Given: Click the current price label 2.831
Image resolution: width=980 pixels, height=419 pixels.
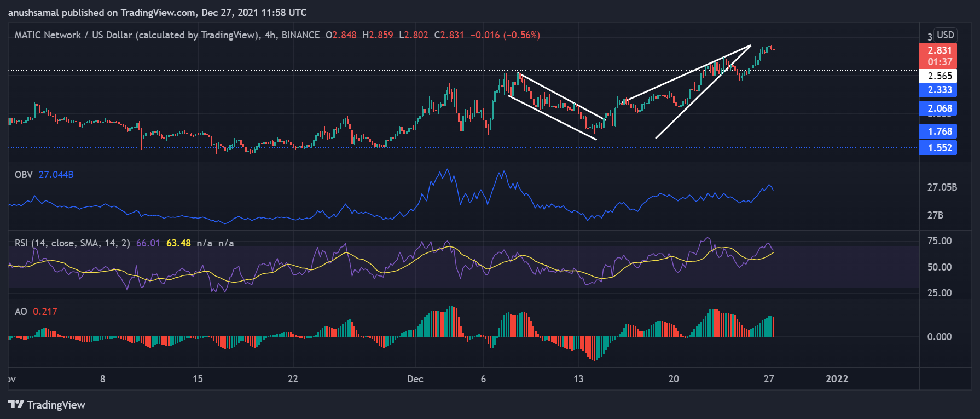Looking at the screenshot, I should tap(939, 50).
